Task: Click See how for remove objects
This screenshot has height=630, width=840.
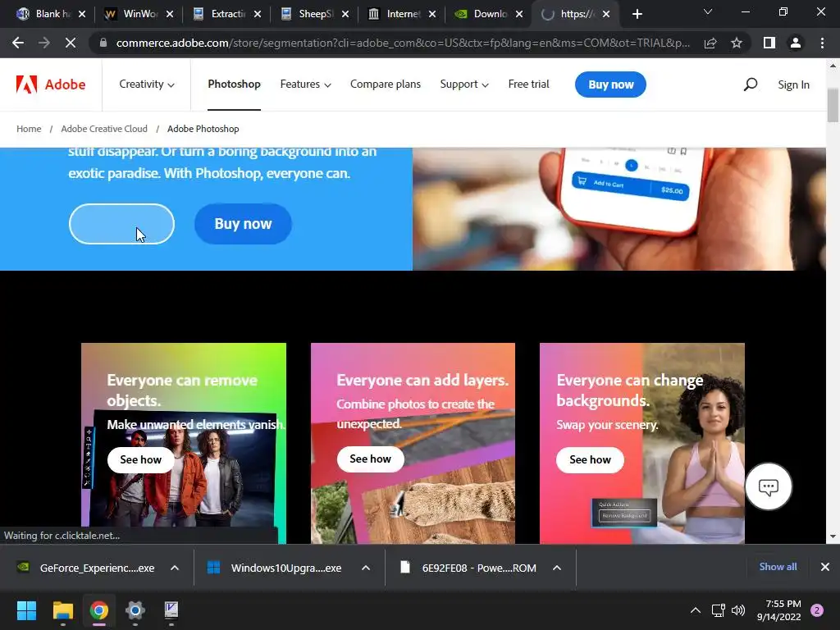Action: [140, 459]
